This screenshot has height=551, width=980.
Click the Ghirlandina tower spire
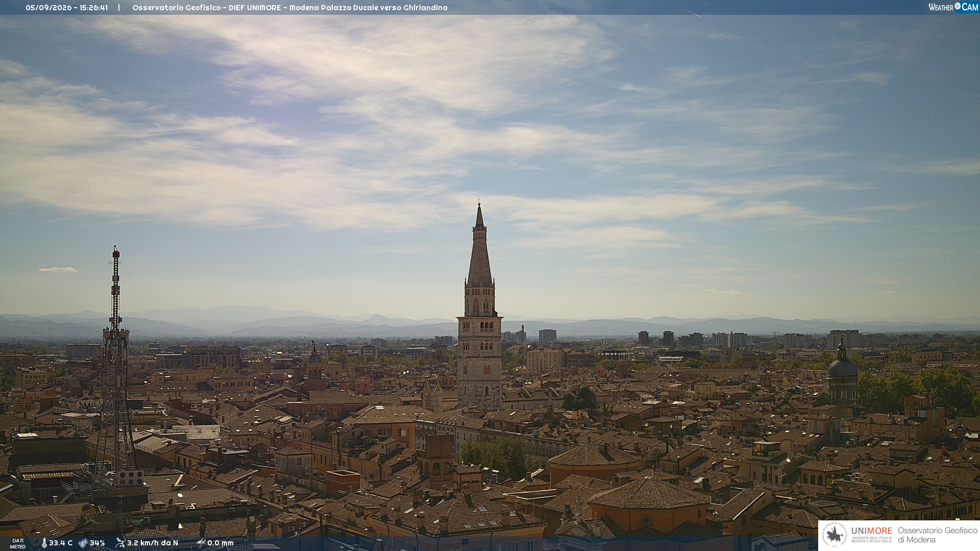point(479,245)
